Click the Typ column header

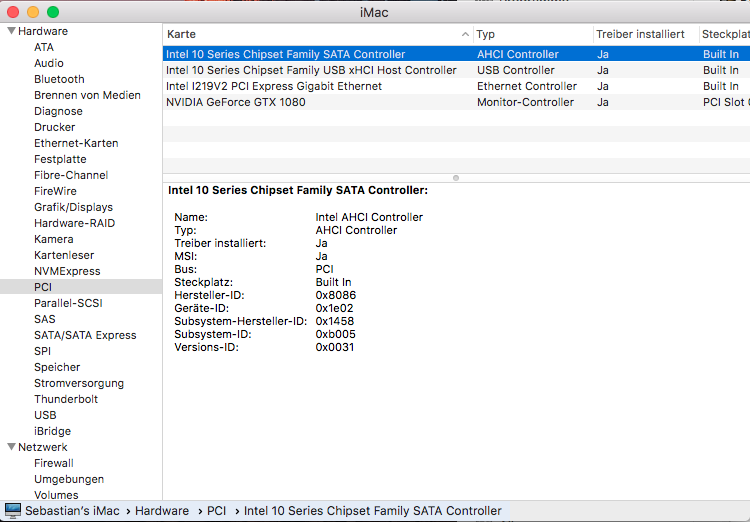coord(531,34)
